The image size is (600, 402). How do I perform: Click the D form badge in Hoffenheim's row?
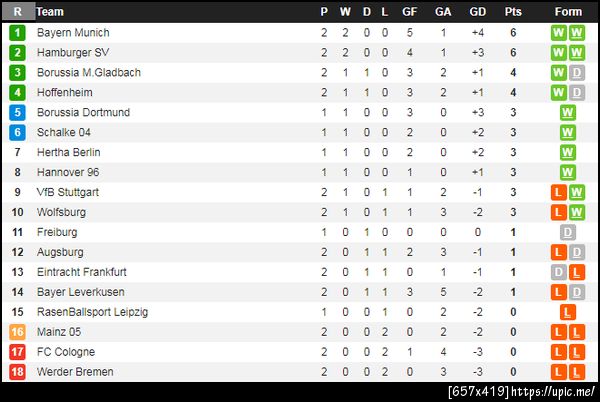click(x=576, y=93)
